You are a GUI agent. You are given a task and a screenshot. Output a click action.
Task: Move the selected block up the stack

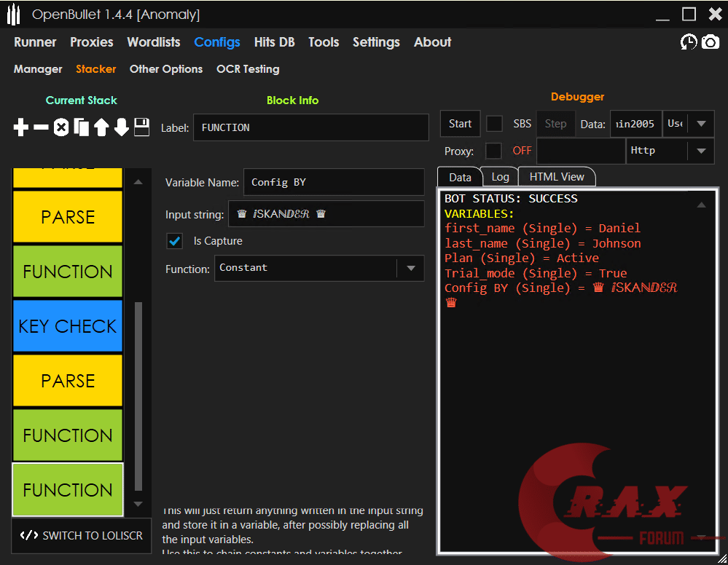point(102,127)
